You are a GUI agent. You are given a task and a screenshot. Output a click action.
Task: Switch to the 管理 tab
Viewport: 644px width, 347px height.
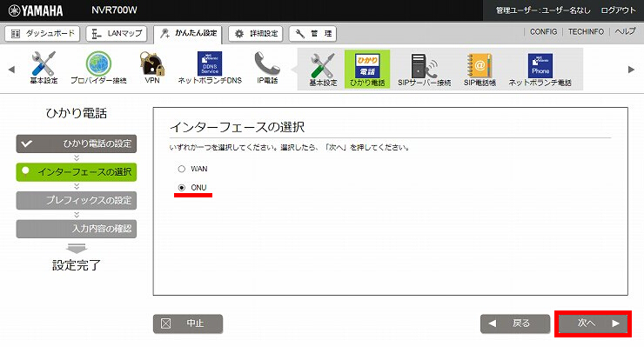tap(312, 34)
